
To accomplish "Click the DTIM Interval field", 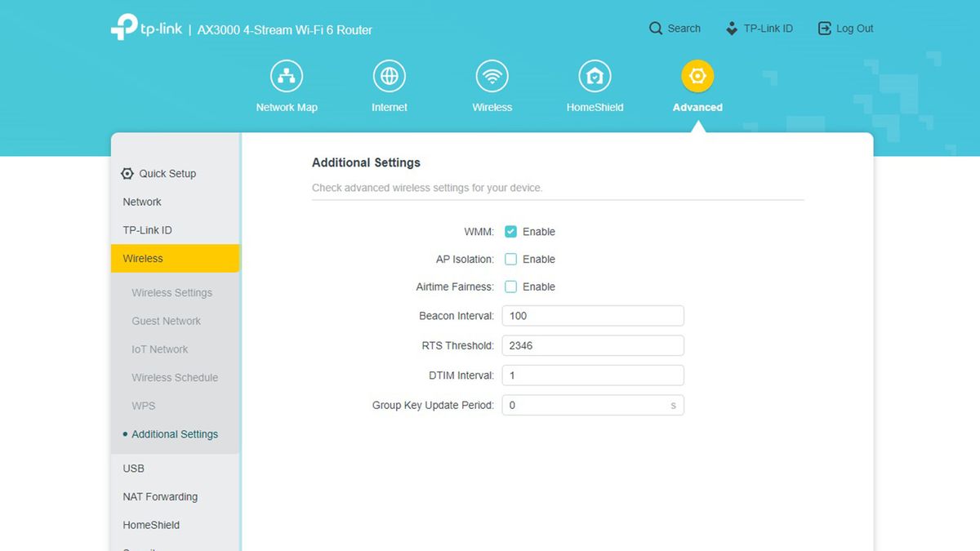I will (593, 375).
